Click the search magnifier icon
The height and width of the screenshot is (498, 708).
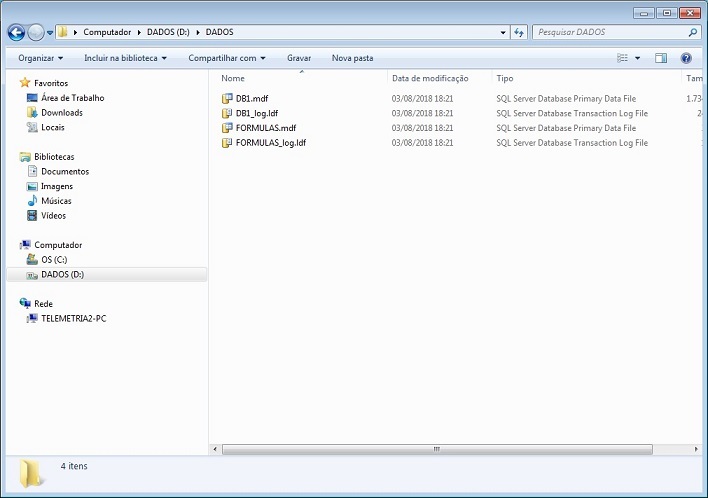click(x=693, y=32)
